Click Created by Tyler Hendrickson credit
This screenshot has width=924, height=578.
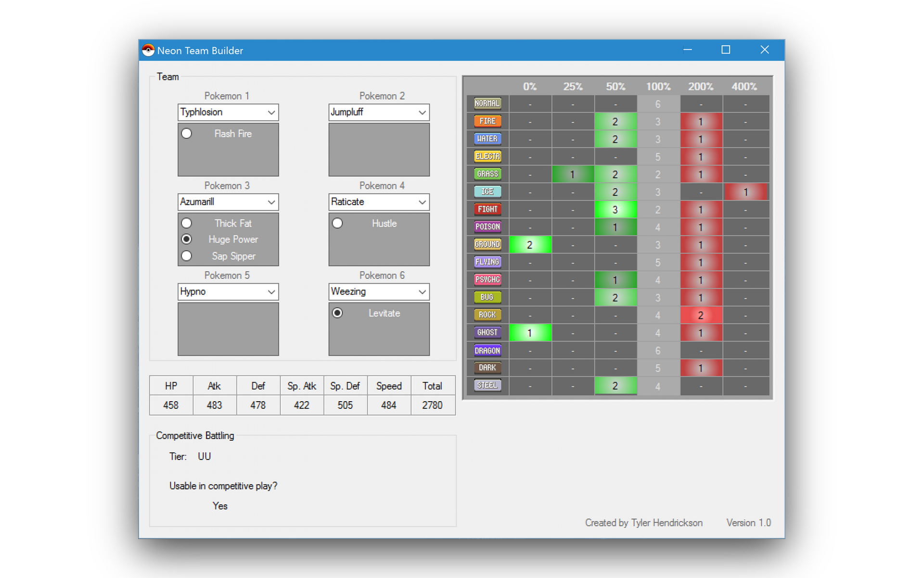(x=644, y=523)
